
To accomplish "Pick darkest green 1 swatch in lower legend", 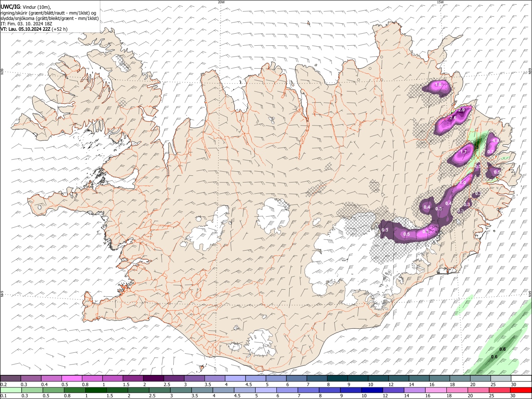I will 96,390.
